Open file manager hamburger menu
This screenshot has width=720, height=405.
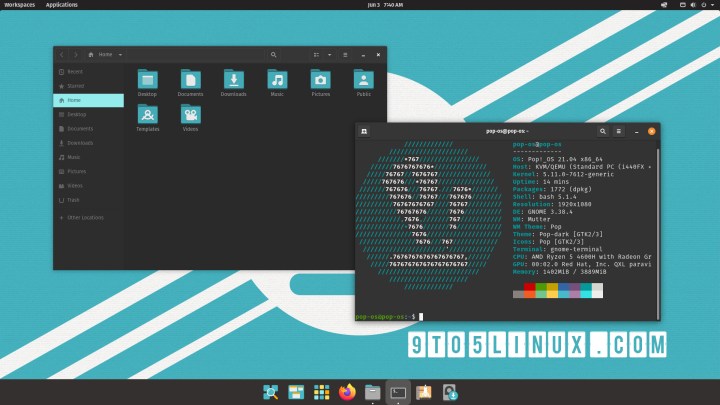(x=345, y=55)
